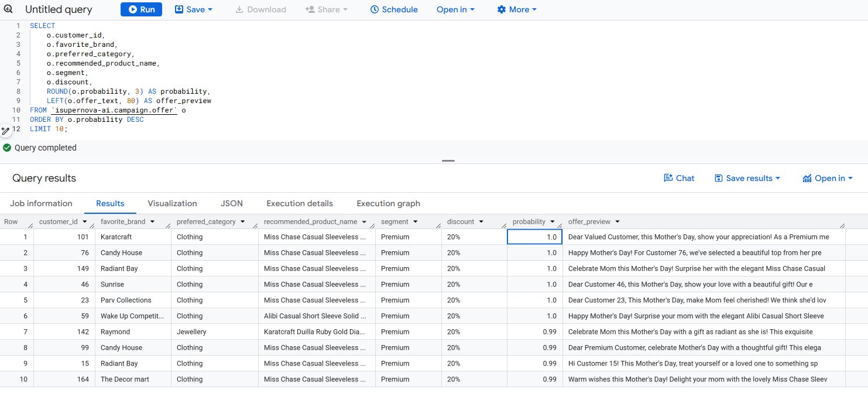Click the Download button
The height and width of the screenshot is (396, 868).
click(260, 9)
